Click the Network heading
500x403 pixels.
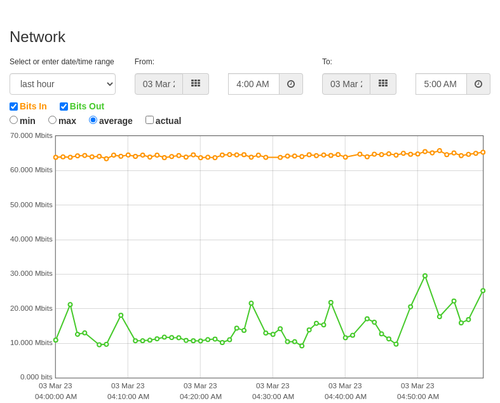(x=37, y=37)
